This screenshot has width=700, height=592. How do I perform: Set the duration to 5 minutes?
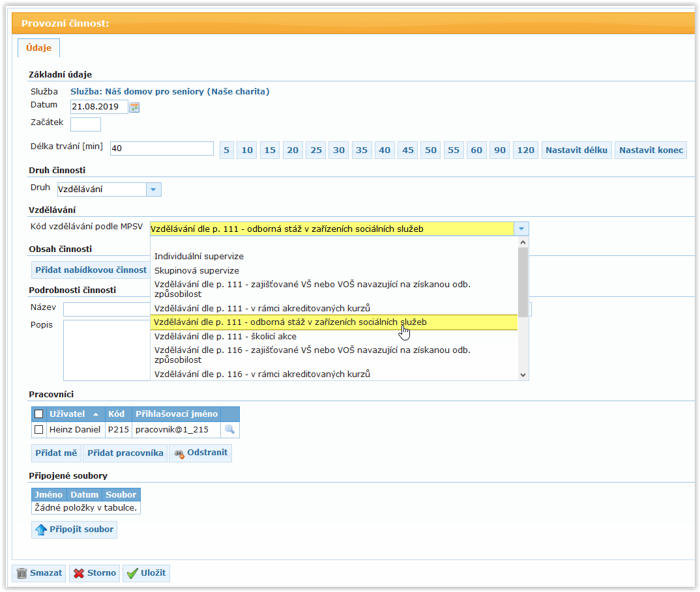tap(227, 150)
